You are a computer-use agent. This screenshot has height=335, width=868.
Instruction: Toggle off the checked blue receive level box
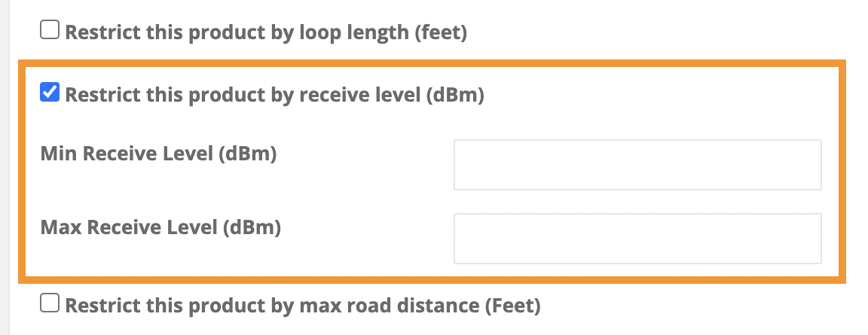pyautogui.click(x=49, y=93)
